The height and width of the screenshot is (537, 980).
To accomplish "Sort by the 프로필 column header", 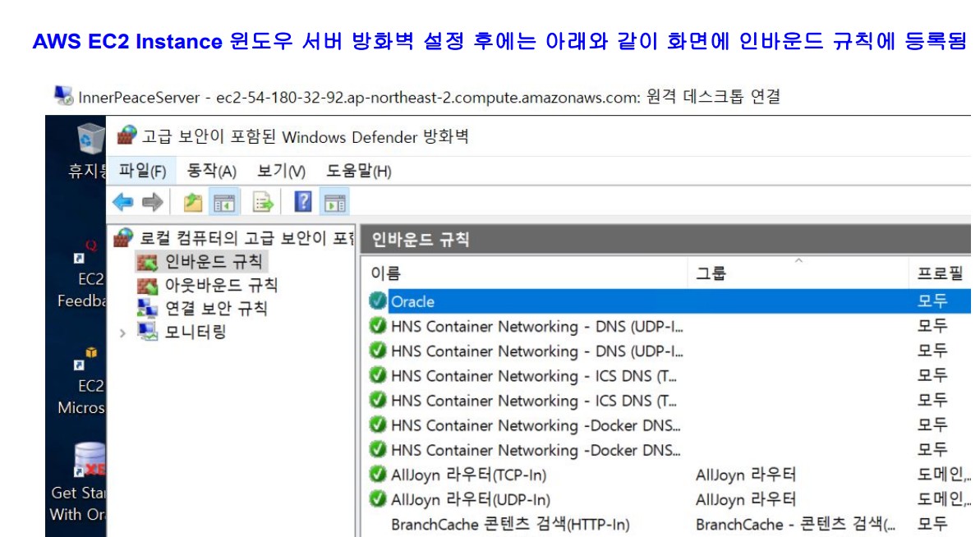I will pos(940,273).
